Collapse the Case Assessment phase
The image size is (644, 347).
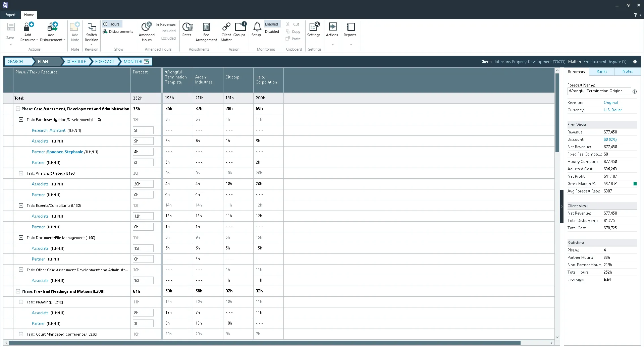point(18,109)
